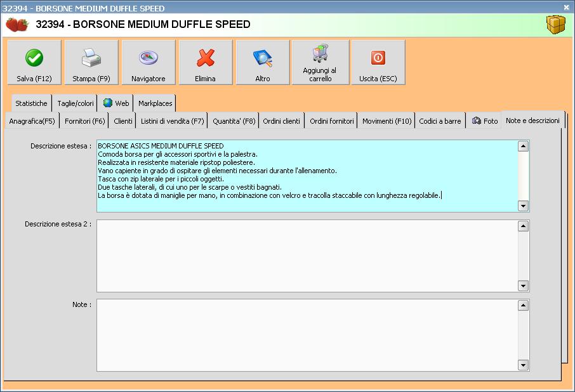Open the Clienti tab

tap(123, 121)
